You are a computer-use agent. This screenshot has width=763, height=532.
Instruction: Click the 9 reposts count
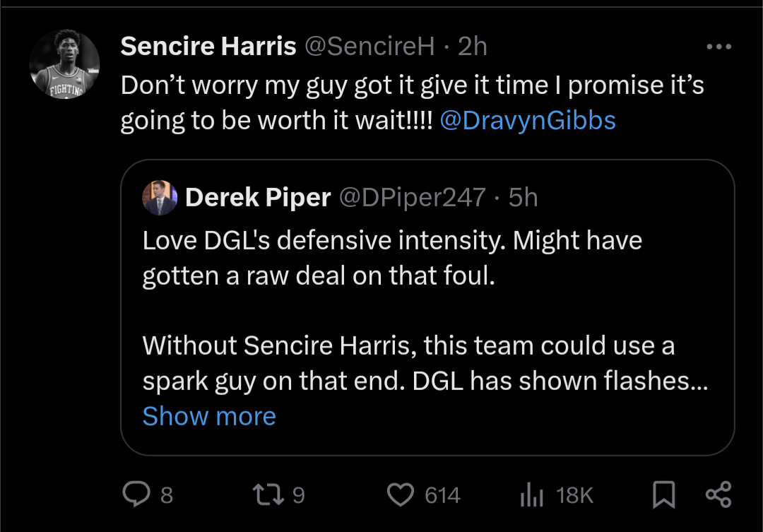point(298,495)
